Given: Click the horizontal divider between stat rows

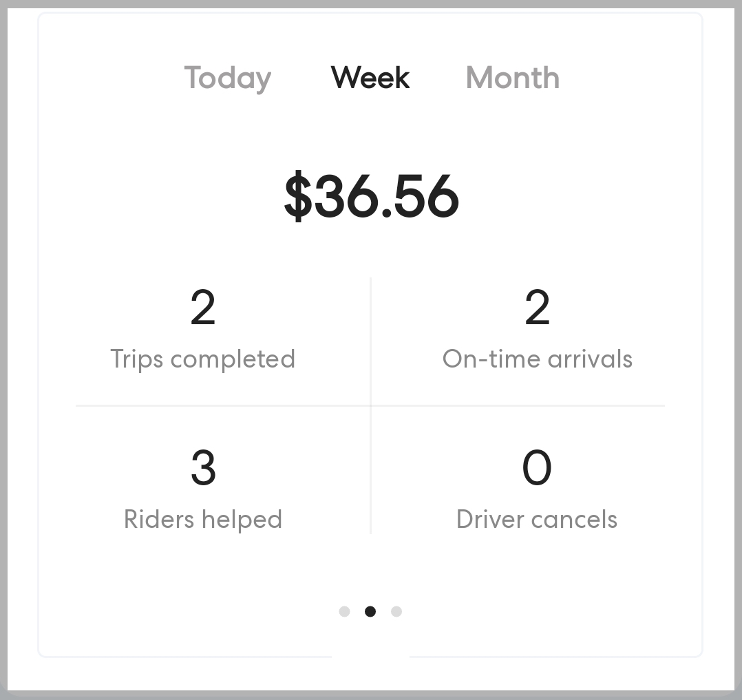Looking at the screenshot, I should tap(220, 406).
